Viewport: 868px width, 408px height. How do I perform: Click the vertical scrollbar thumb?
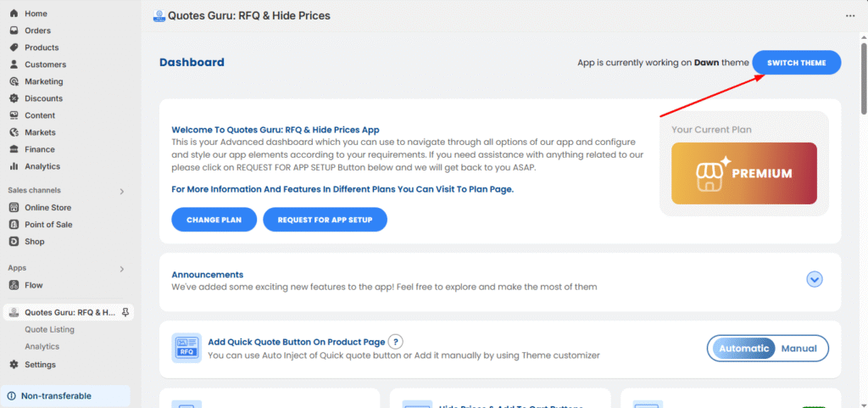(x=864, y=79)
